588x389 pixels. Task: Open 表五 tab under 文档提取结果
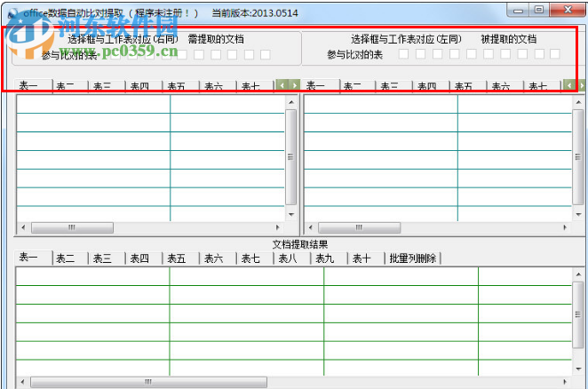tap(180, 258)
